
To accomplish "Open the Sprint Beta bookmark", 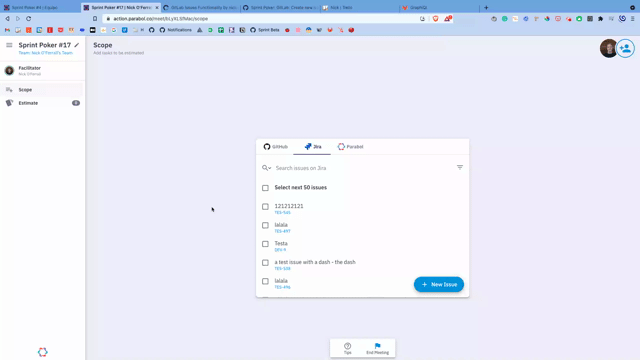I will coord(265,30).
